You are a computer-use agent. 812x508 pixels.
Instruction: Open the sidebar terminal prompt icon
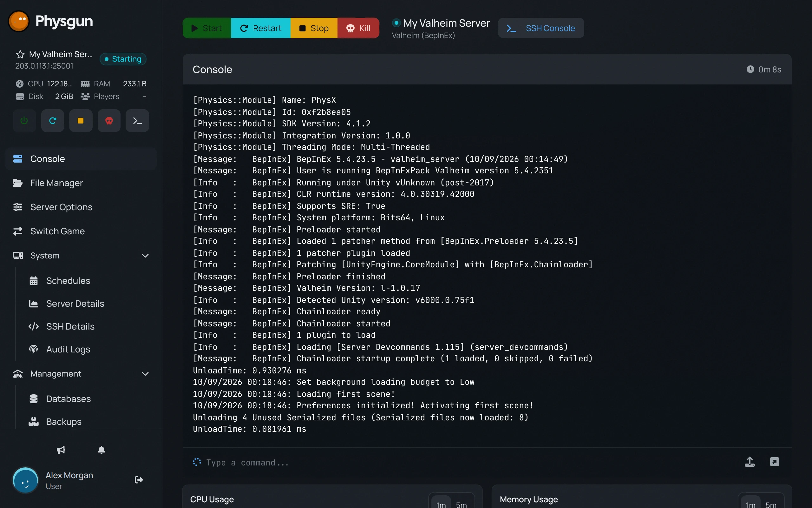pyautogui.click(x=137, y=121)
